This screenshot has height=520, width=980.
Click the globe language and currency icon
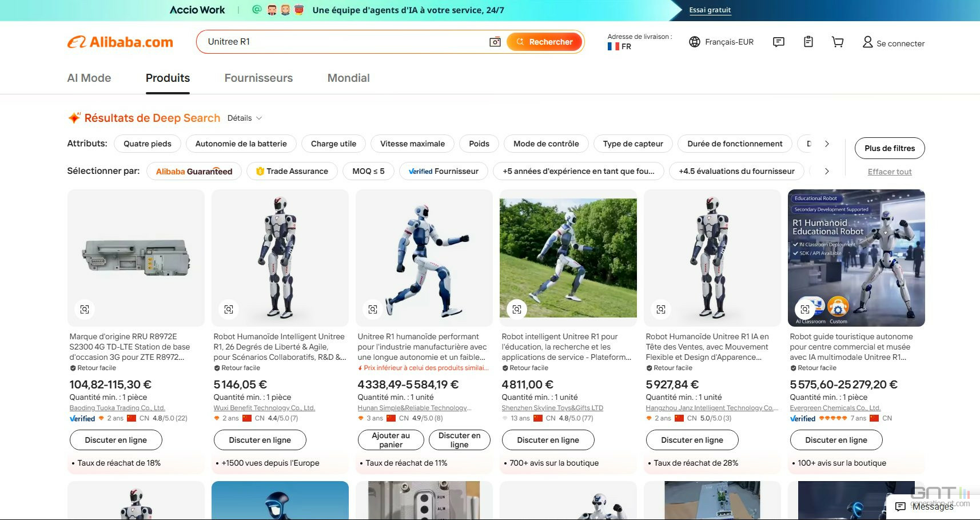point(695,42)
